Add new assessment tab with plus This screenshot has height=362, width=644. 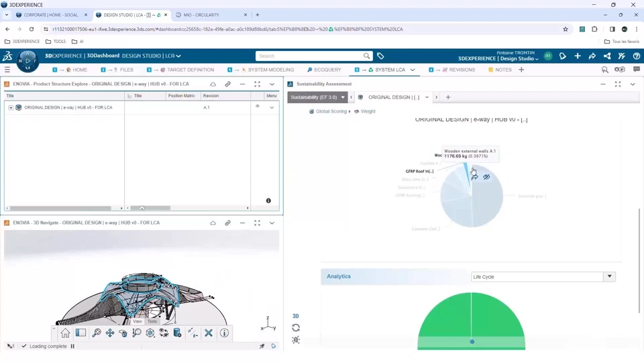(x=448, y=97)
